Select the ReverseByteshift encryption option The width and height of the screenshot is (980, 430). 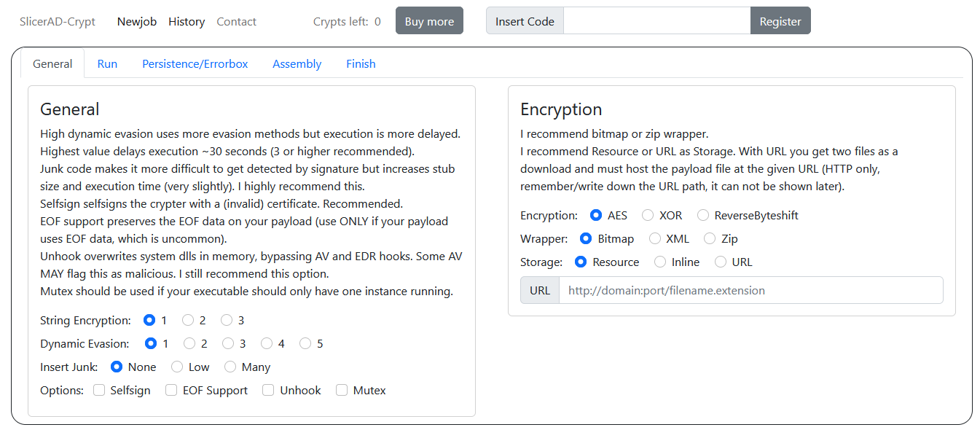703,215
